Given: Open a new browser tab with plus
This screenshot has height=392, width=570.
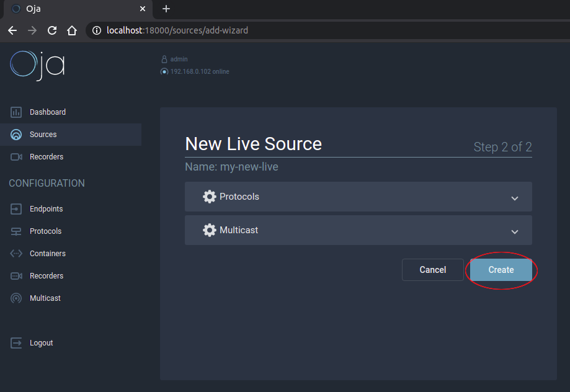Looking at the screenshot, I should 166,9.
